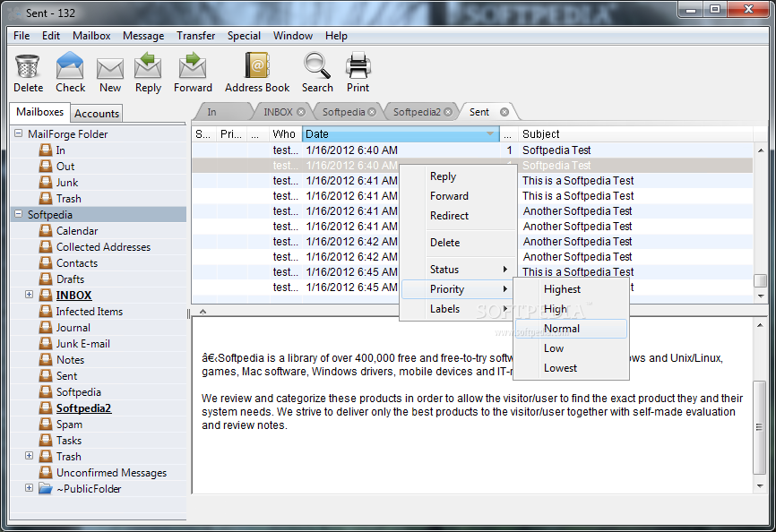
Task: Open the Infected Items folder icon
Action: click(46, 312)
